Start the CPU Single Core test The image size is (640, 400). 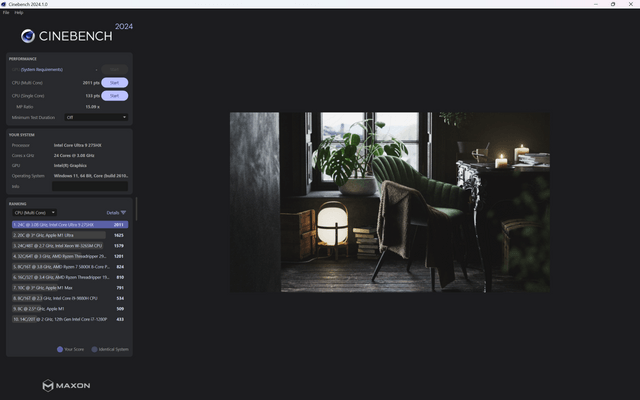tap(114, 95)
